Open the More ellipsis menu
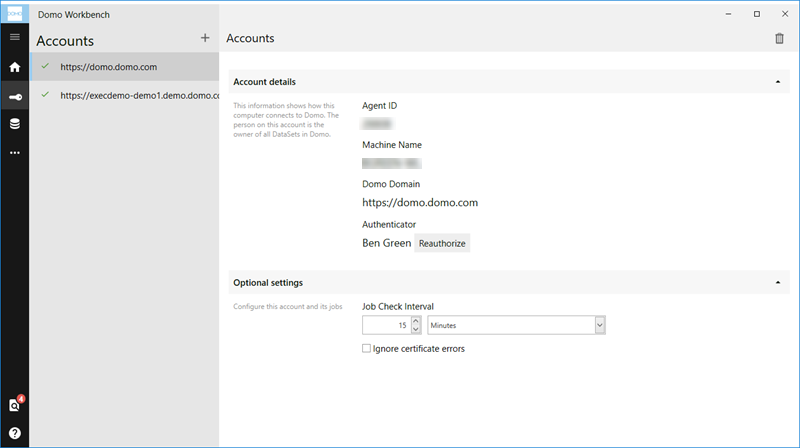This screenshot has width=800, height=448. pos(15,153)
